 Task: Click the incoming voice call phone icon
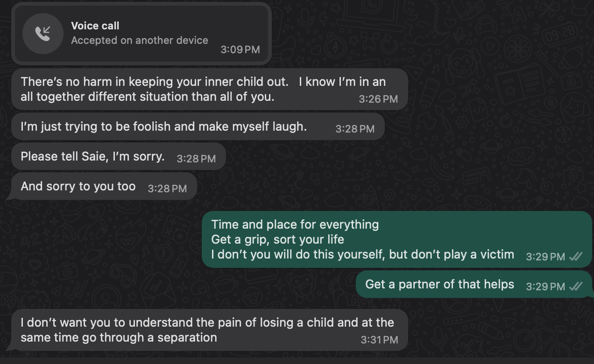pyautogui.click(x=42, y=33)
